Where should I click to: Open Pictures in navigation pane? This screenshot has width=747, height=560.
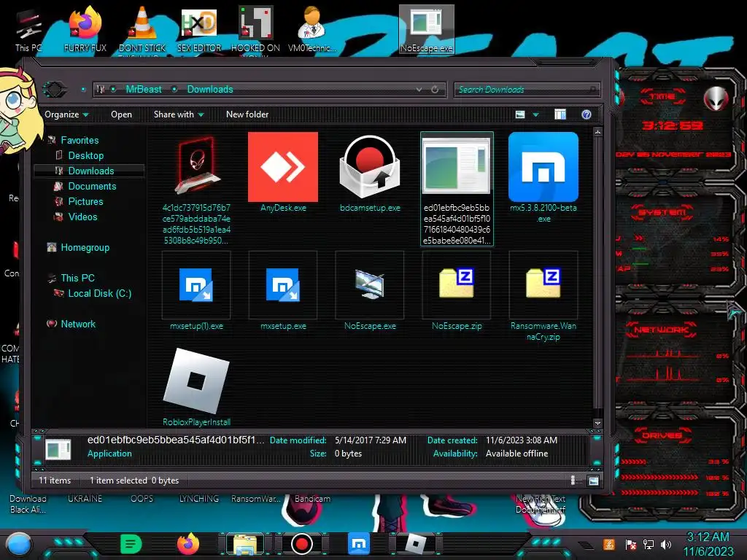pos(86,201)
